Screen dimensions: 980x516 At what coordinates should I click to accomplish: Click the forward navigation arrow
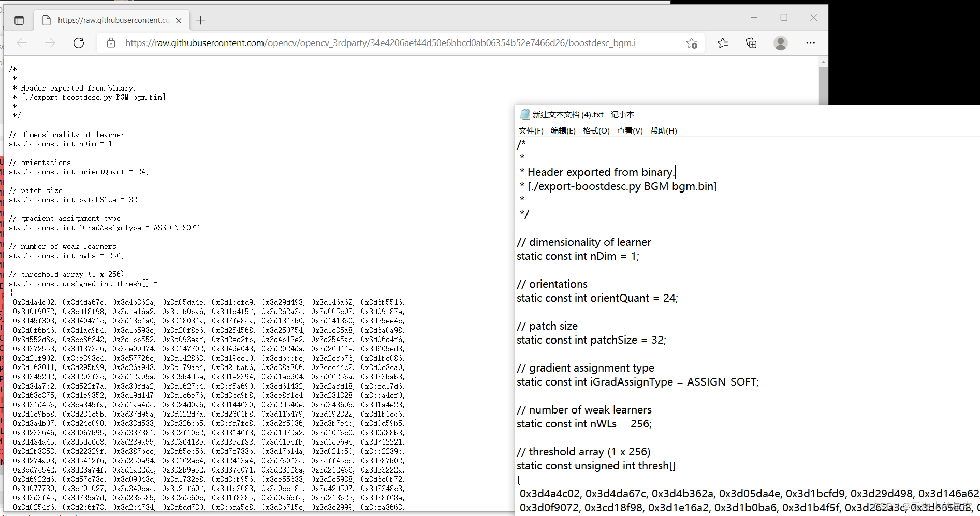(50, 43)
